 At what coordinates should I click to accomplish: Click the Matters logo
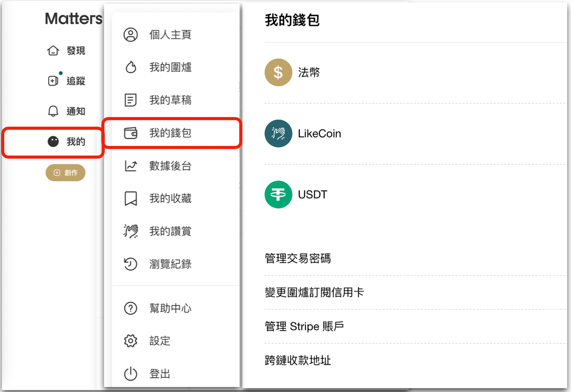pyautogui.click(x=74, y=19)
